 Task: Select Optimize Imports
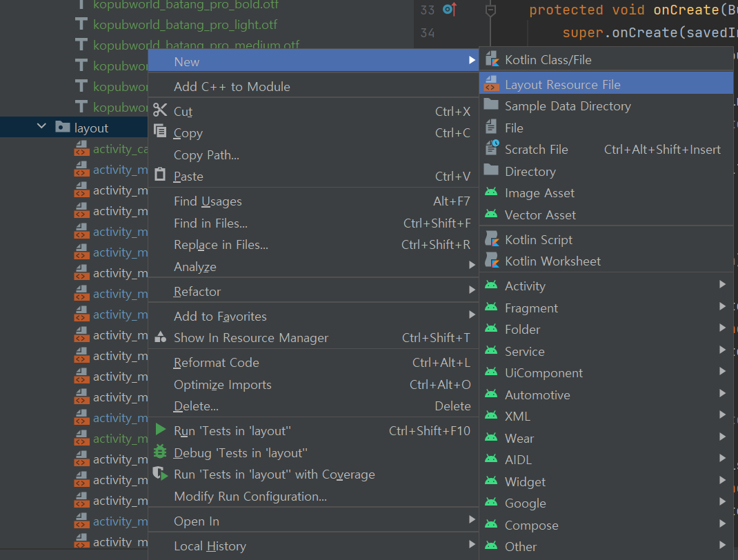[x=313, y=384]
